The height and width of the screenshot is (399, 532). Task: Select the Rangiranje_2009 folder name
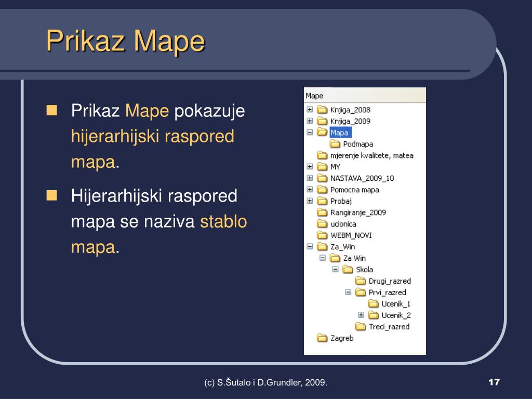(x=358, y=212)
